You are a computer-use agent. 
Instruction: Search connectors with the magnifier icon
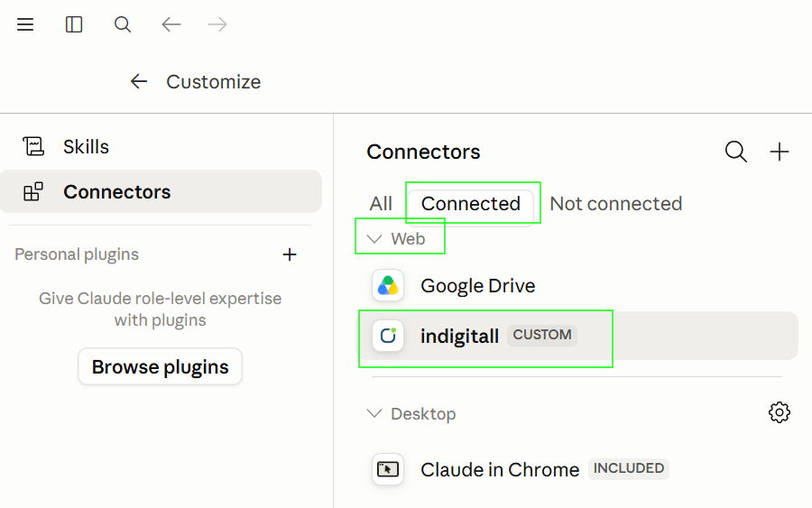(x=736, y=152)
